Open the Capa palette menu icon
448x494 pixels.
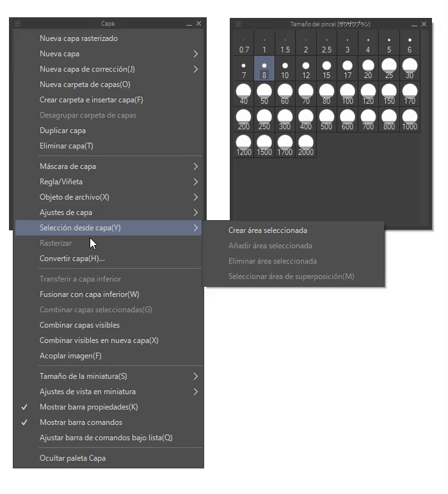pyautogui.click(x=18, y=24)
